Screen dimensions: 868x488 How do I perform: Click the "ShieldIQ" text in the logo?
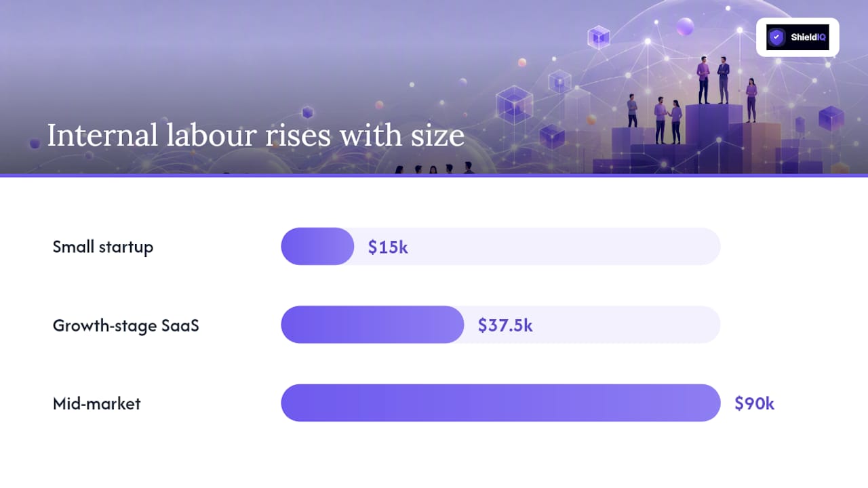click(808, 37)
